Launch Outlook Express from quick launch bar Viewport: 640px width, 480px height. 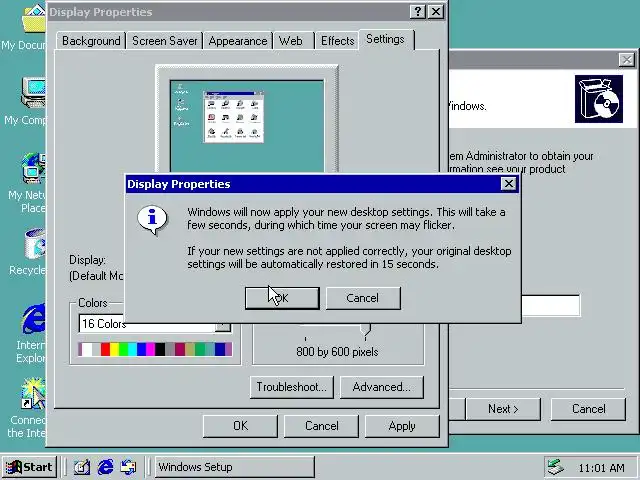pyautogui.click(x=129, y=467)
